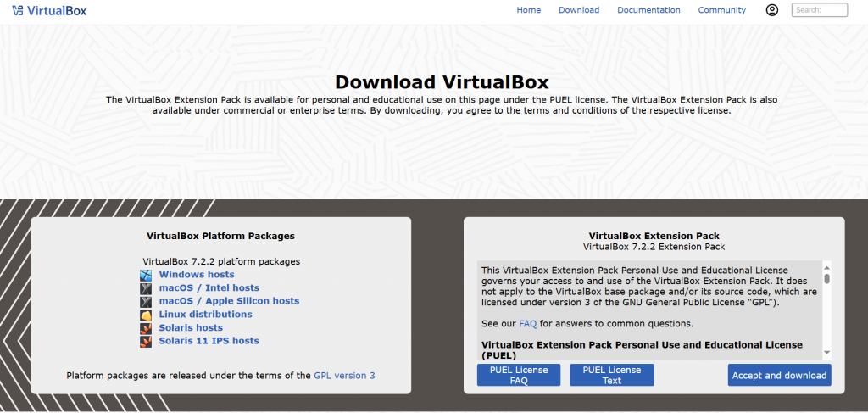Viewport: 868px width, 413px height.
Task: Click Accept and download button
Action: pyautogui.click(x=780, y=376)
